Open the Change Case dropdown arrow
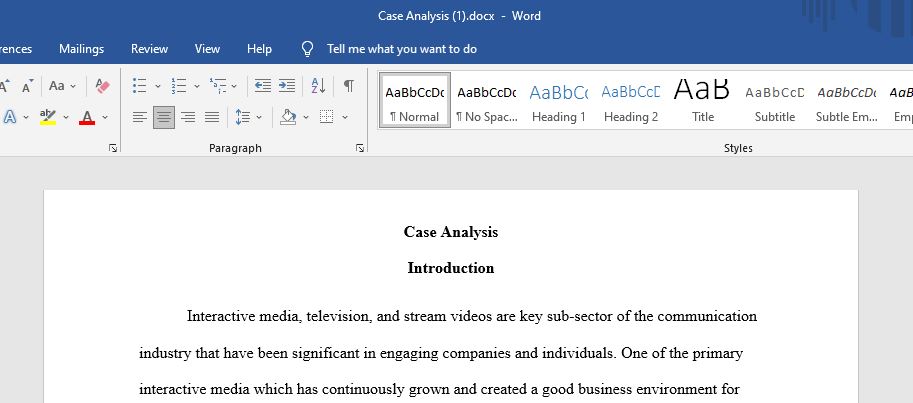The height and width of the screenshot is (403, 913). click(73, 86)
